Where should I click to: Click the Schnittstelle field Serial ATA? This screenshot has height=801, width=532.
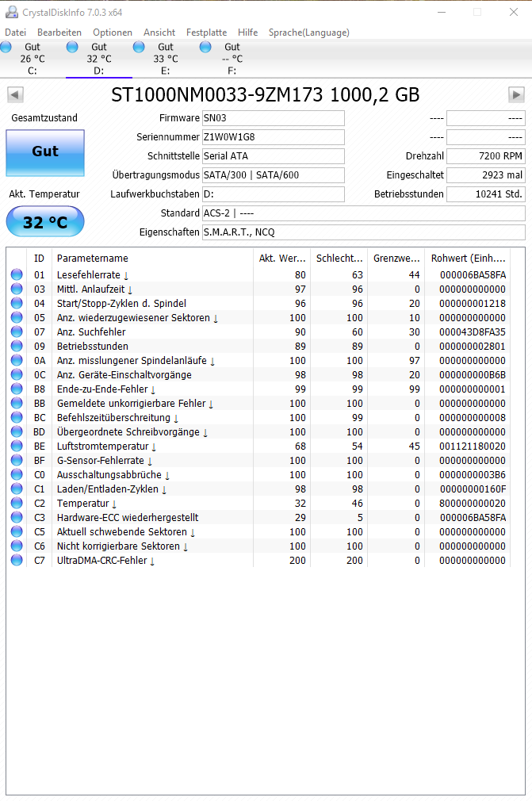(274, 155)
